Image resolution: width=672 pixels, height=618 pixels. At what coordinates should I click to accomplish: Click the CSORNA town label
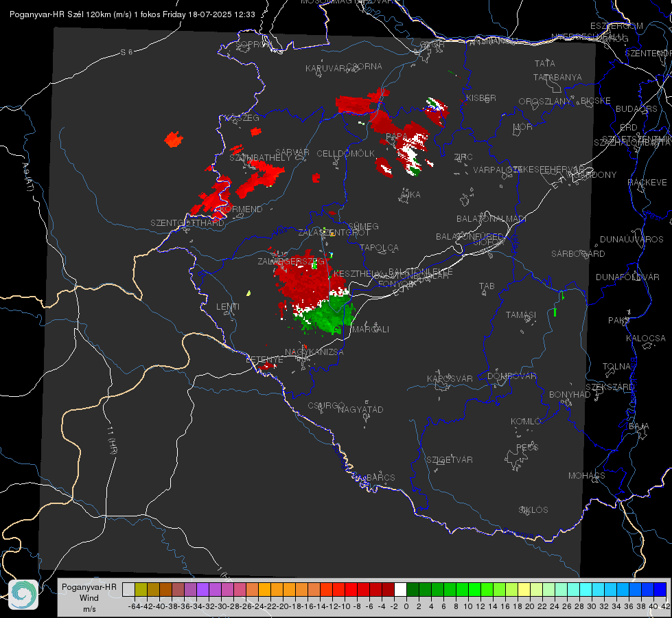coord(364,66)
